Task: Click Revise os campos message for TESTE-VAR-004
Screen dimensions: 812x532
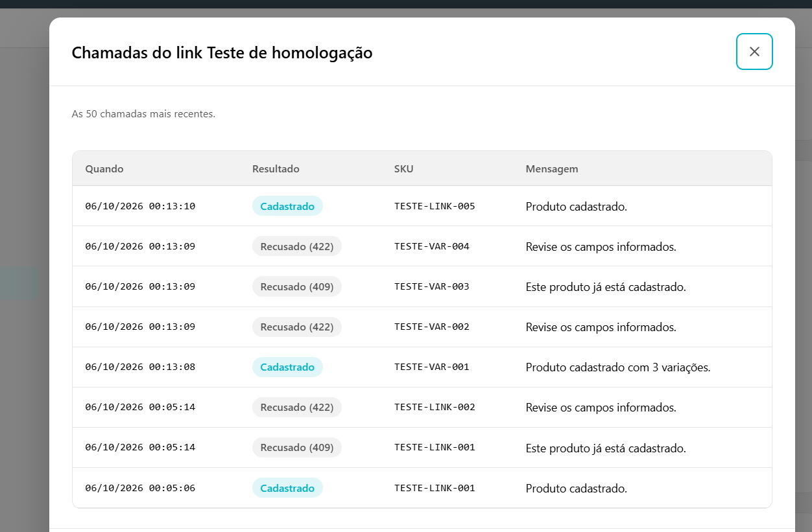Action: click(601, 247)
